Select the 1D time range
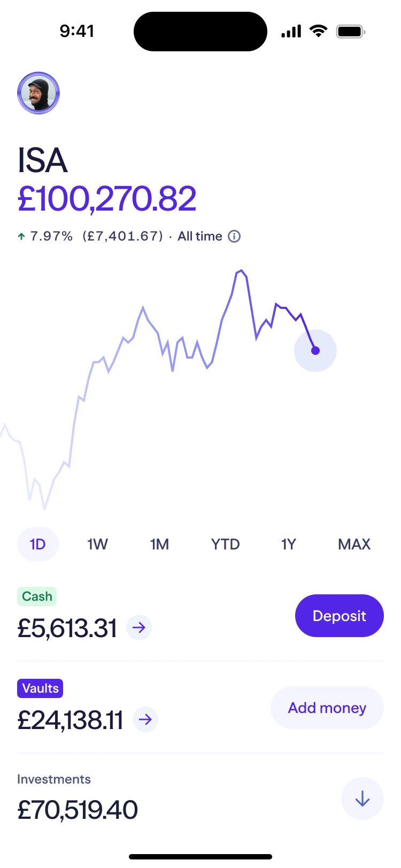The height and width of the screenshot is (868, 401). 38,544
